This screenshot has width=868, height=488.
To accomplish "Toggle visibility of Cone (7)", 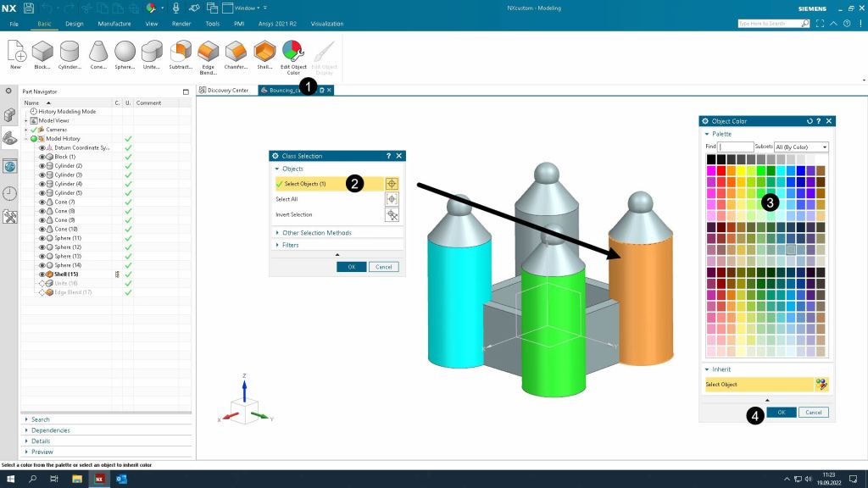I will 42,202.
